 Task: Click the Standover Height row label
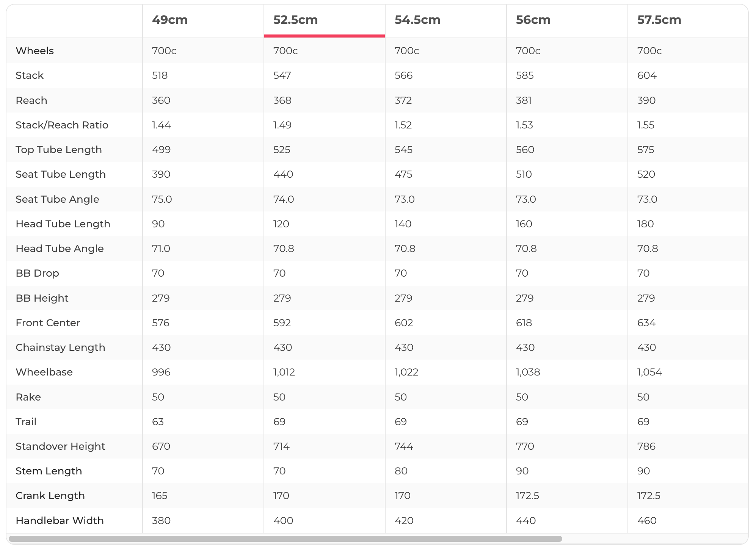click(60, 446)
